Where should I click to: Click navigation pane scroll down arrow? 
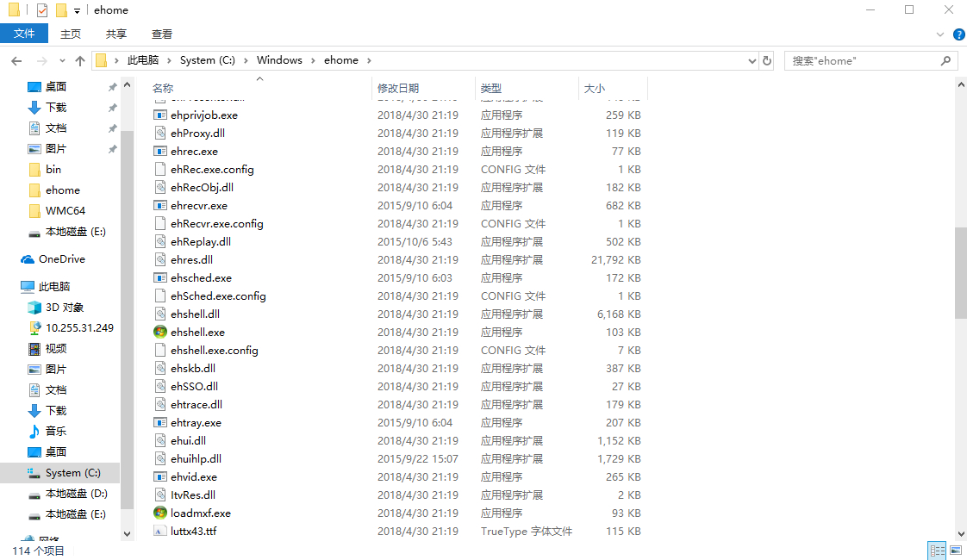point(127,534)
